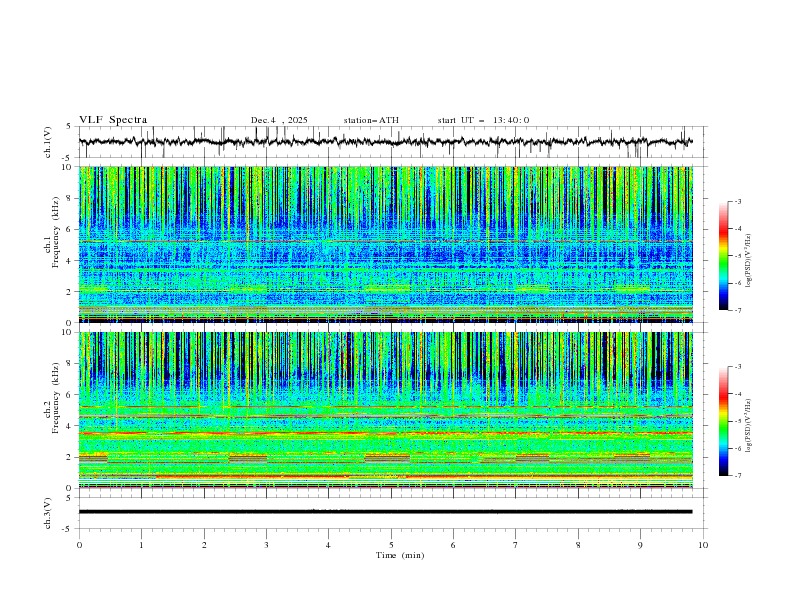The width and height of the screenshot is (792, 612).
Task: Click the 'VLF Spectra' title text
Action: tap(113, 120)
